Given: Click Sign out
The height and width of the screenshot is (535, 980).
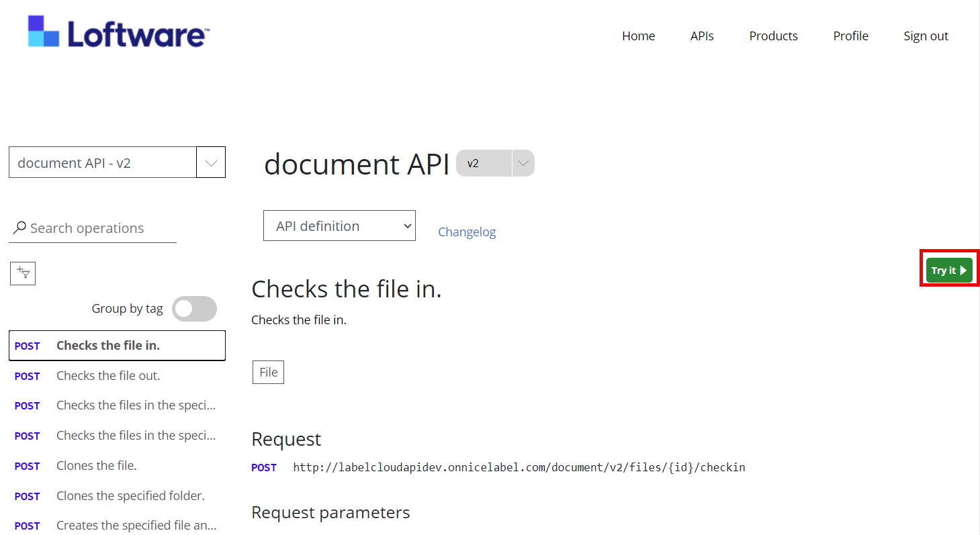Looking at the screenshot, I should click(x=926, y=36).
